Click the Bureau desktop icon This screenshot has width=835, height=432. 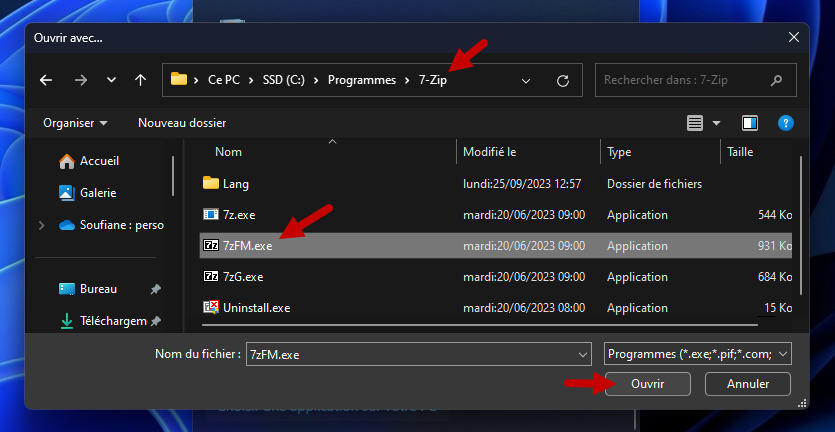coord(67,289)
